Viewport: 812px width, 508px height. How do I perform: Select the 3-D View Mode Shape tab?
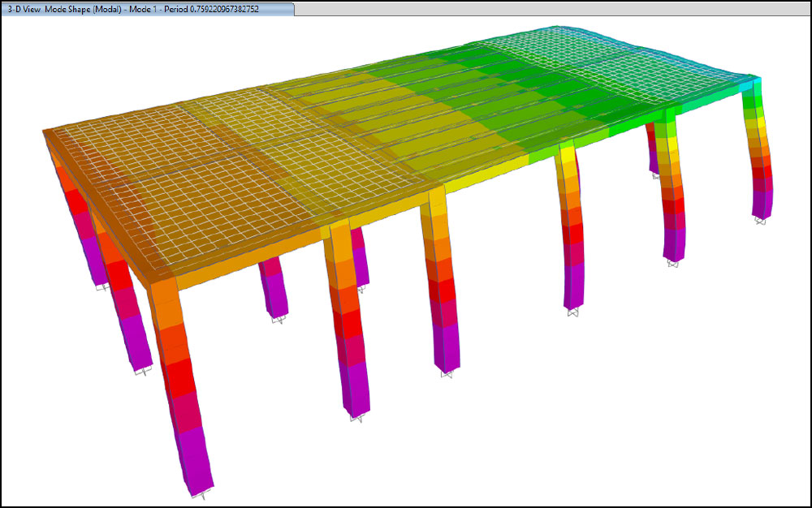pos(146,8)
